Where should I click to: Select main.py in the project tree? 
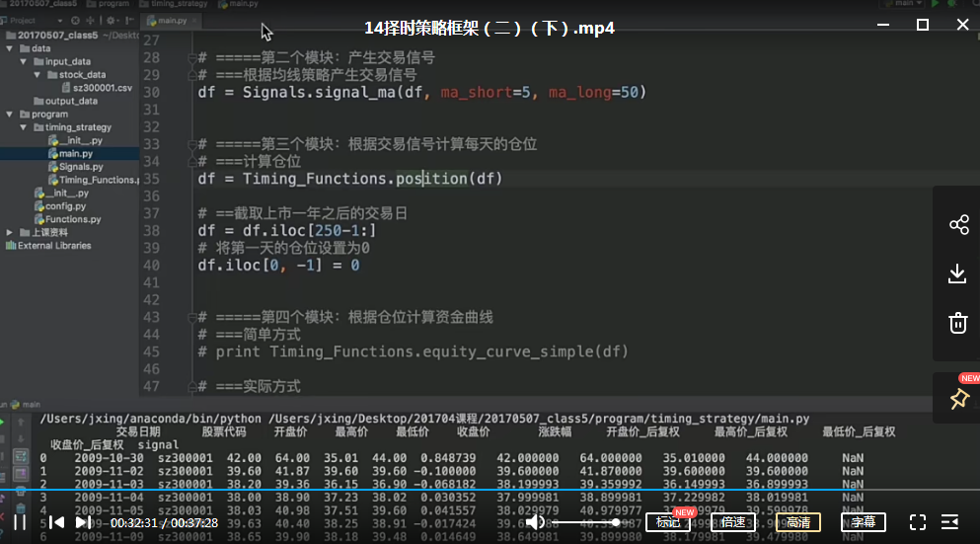[x=71, y=153]
